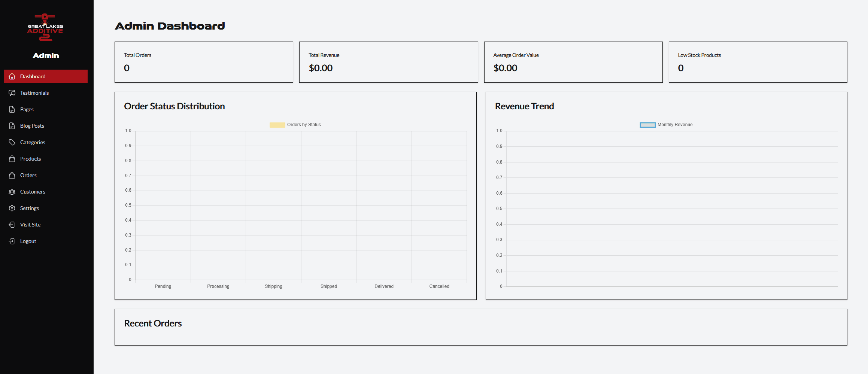
Task: Open the Orders section
Action: (x=46, y=175)
